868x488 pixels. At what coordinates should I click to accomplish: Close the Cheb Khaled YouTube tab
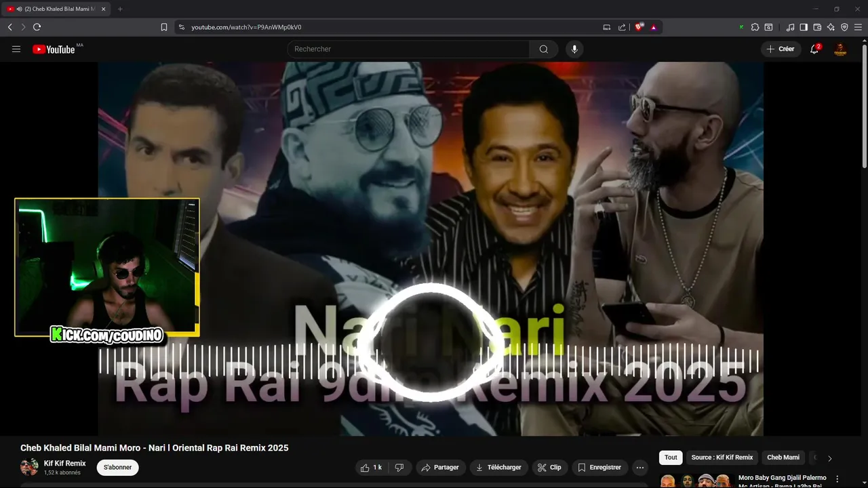(x=103, y=9)
